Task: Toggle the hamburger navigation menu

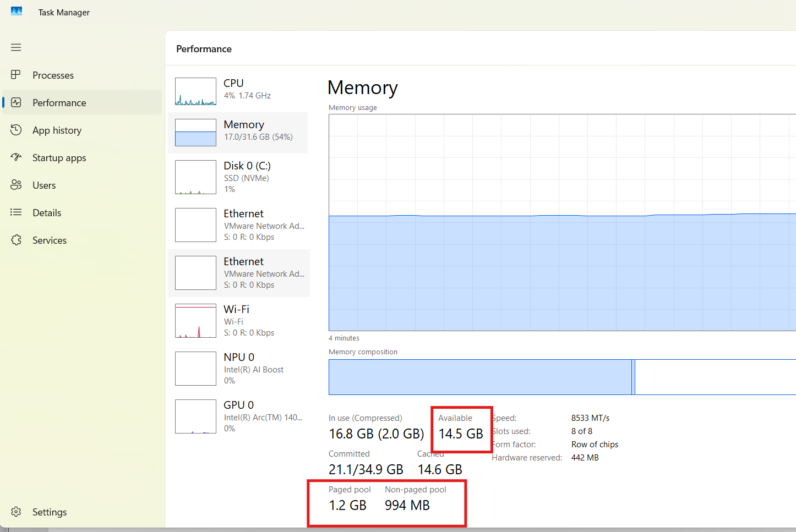Action: click(x=16, y=47)
